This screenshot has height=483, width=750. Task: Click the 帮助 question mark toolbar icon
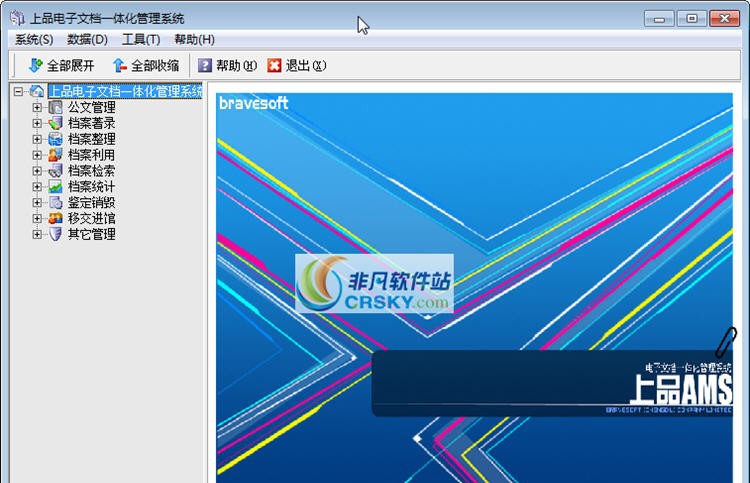click(205, 66)
